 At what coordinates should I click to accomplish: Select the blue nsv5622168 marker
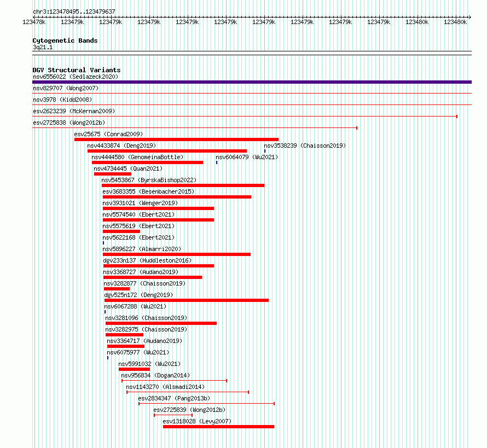tap(103, 243)
